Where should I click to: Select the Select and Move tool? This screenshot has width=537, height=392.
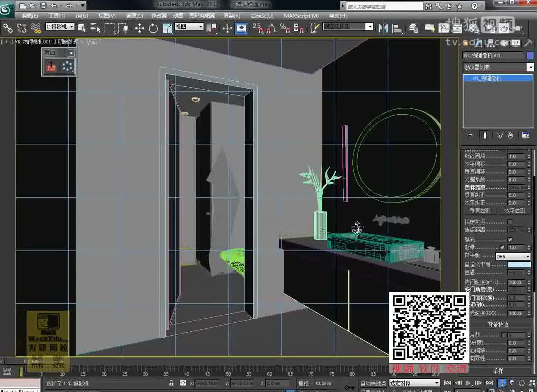point(139,28)
